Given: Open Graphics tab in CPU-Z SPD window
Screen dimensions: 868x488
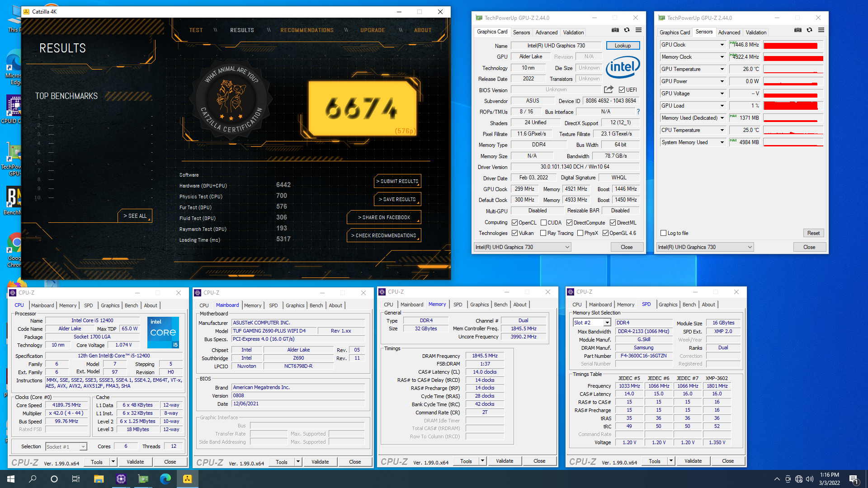Looking at the screenshot, I should [x=668, y=305].
